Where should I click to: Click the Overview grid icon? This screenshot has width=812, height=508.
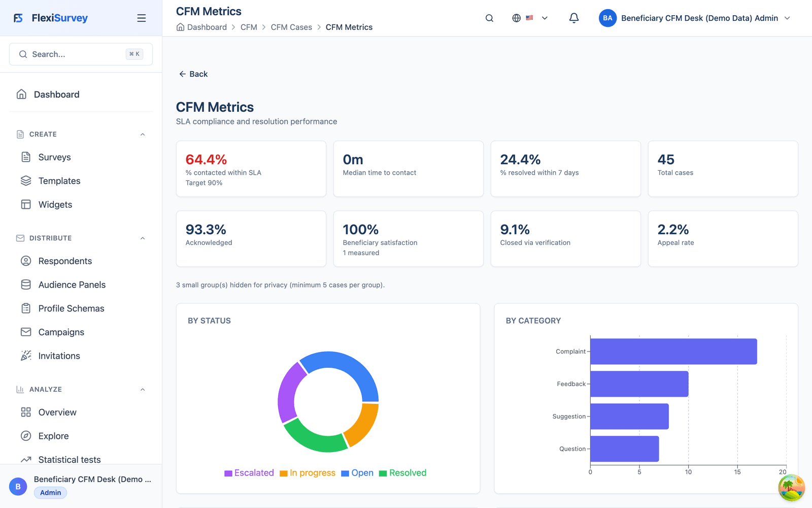click(x=26, y=412)
